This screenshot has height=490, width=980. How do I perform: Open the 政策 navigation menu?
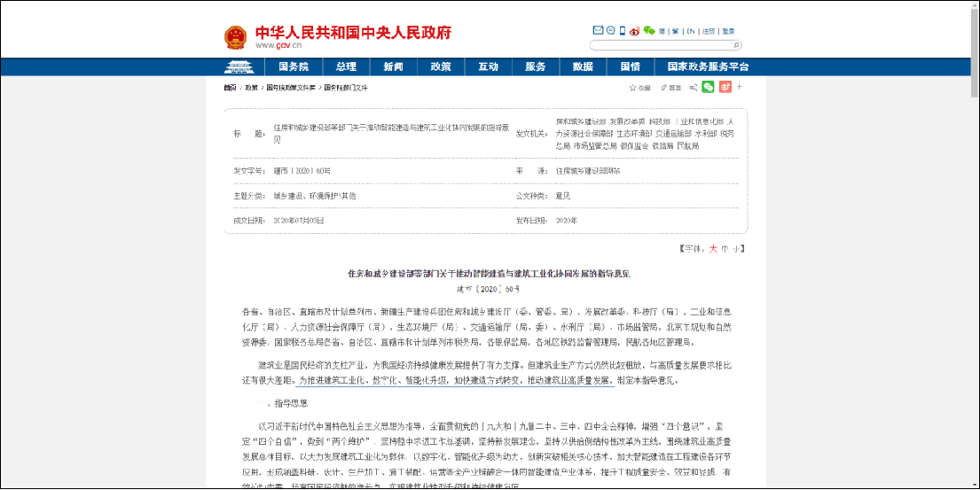coord(441,66)
